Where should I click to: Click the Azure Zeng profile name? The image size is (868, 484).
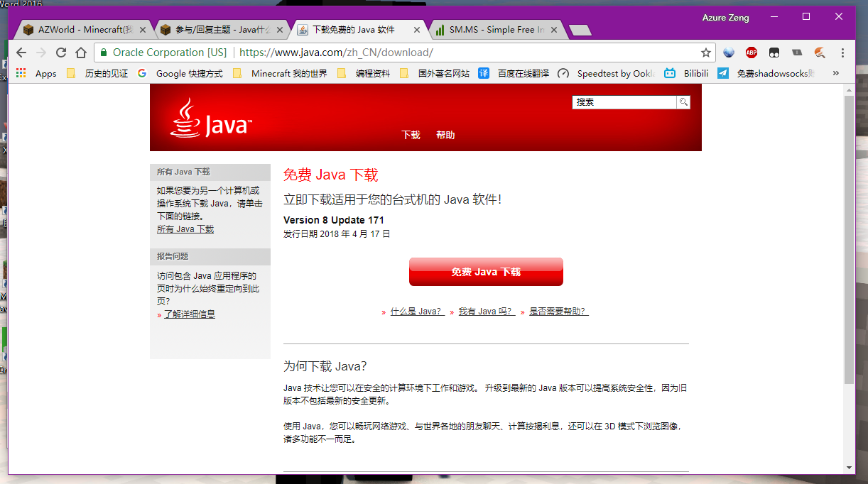[725, 18]
